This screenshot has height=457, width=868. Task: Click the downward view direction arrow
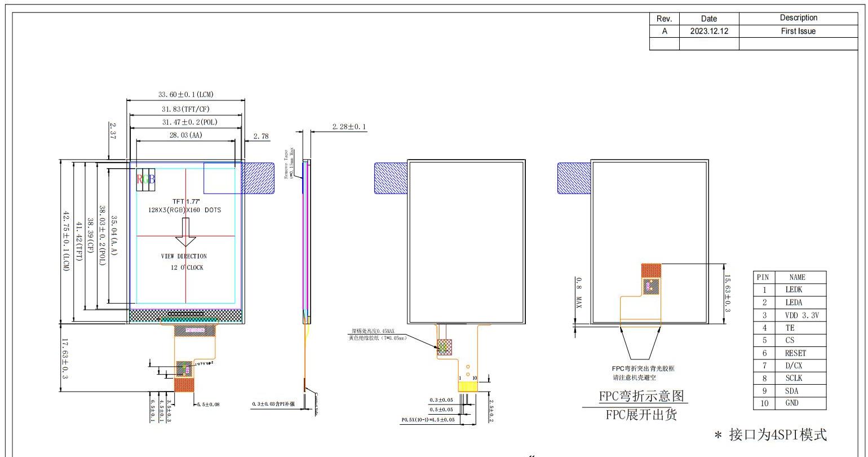coord(185,232)
